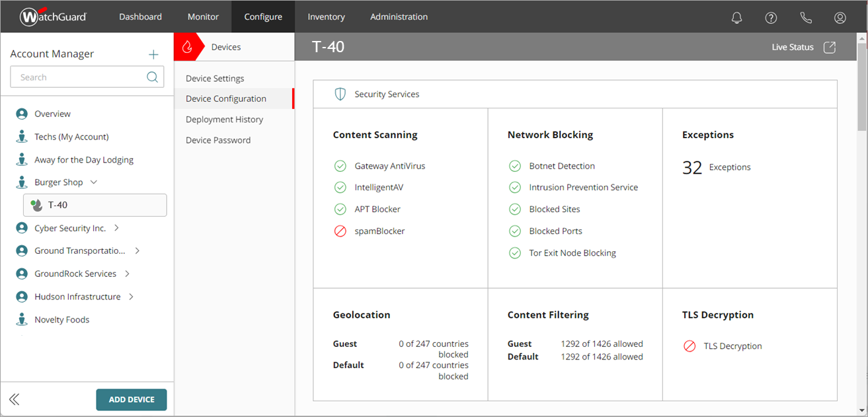Viewport: 868px width, 417px height.
Task: Open Live Status in new window
Action: 831,46
